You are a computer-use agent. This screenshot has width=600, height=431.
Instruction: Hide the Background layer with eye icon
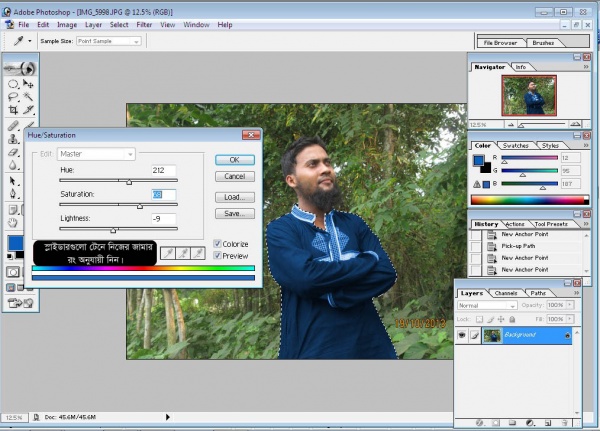pos(462,335)
